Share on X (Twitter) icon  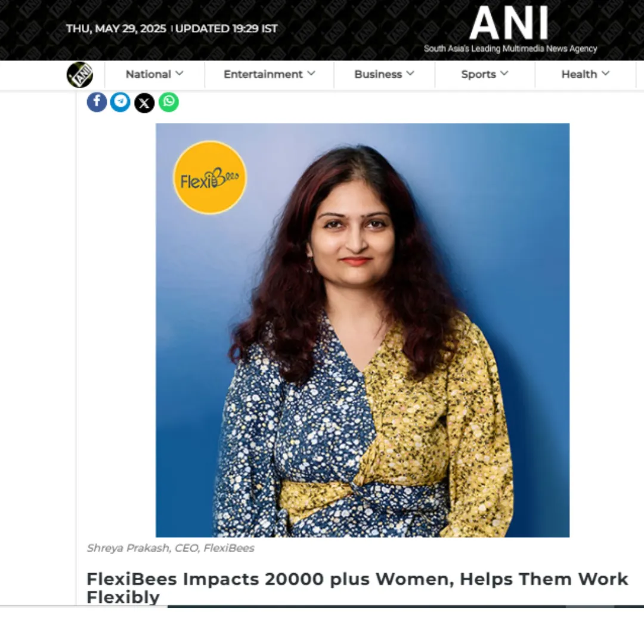[144, 103]
